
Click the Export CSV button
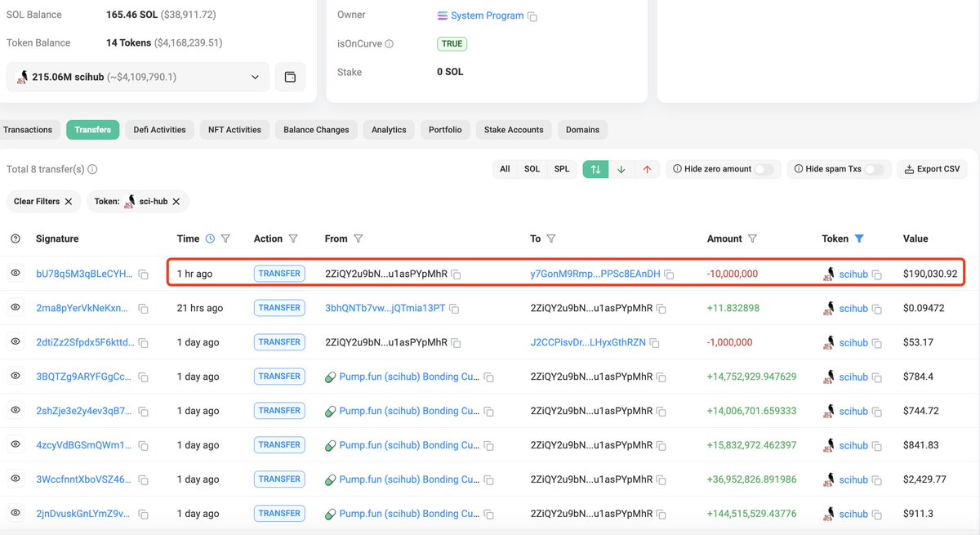coord(932,168)
